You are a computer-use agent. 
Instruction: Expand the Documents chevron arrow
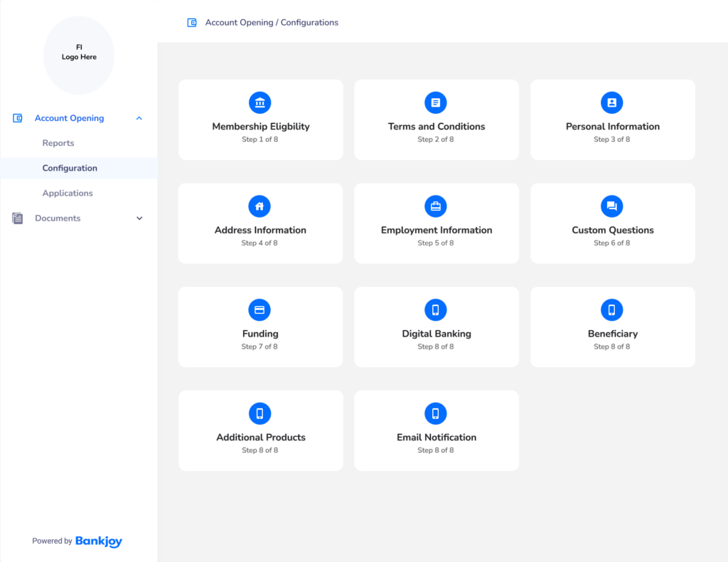[139, 218]
